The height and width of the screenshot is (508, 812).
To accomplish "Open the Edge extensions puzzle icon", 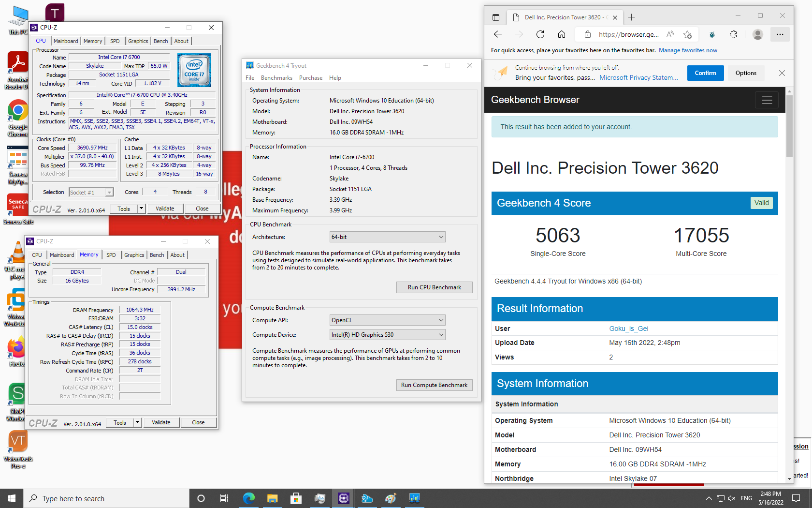I will click(x=733, y=34).
